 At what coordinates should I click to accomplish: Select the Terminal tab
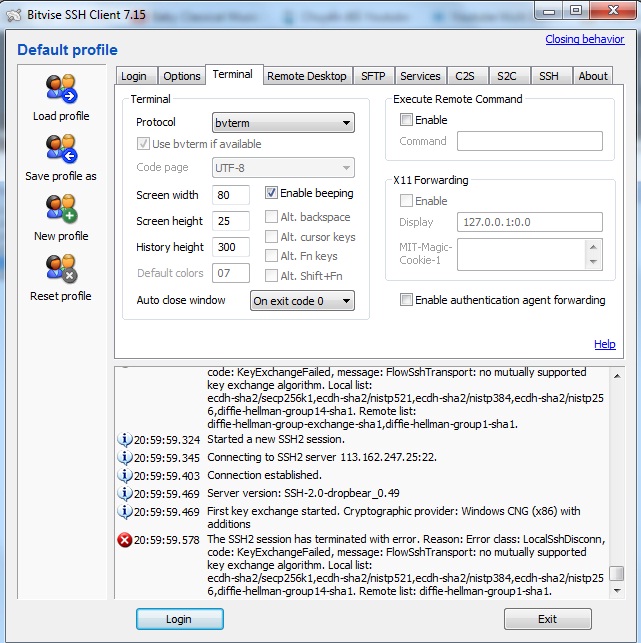[x=233, y=74]
